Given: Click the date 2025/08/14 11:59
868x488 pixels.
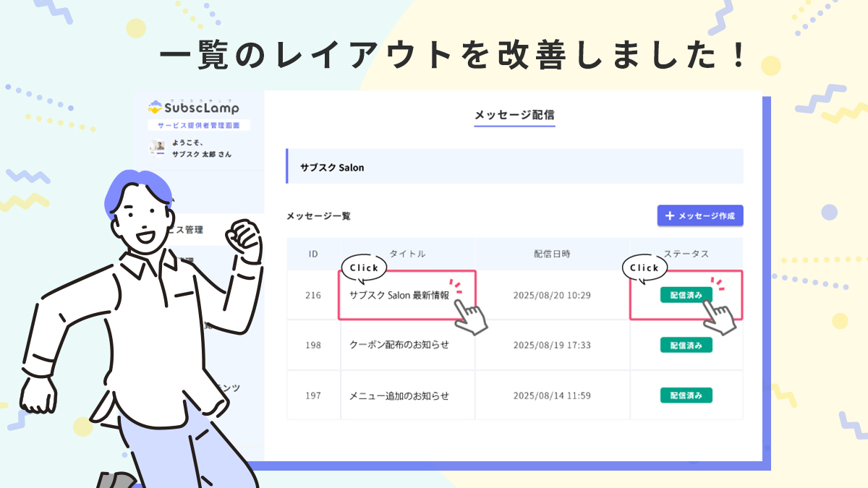Looking at the screenshot, I should [552, 395].
